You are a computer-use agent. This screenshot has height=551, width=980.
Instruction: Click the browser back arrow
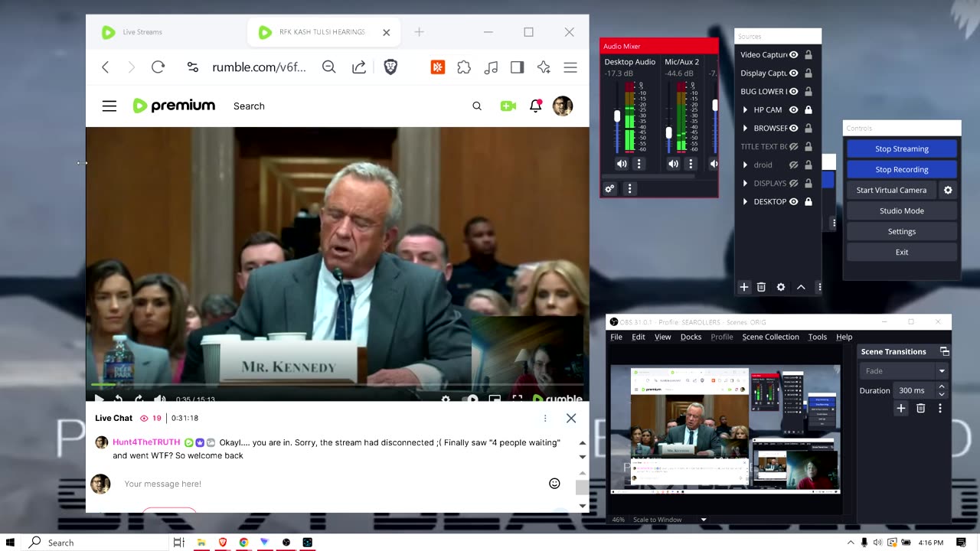(106, 67)
